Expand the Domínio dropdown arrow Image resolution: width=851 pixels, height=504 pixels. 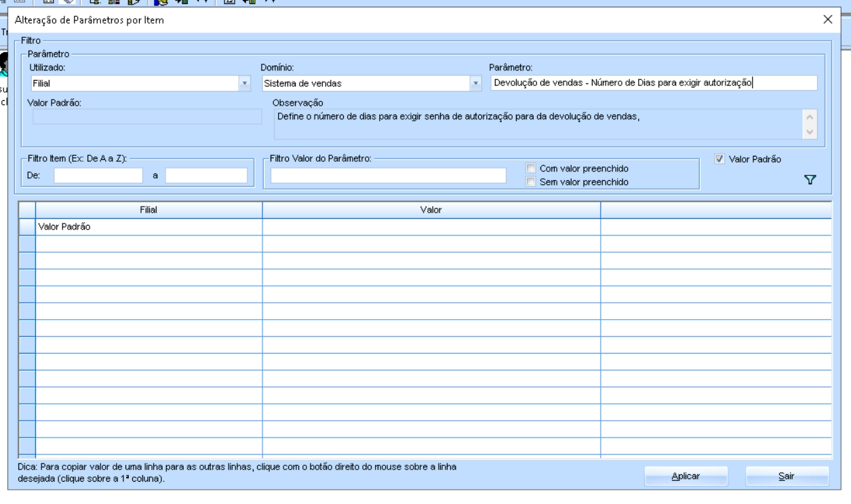point(476,83)
